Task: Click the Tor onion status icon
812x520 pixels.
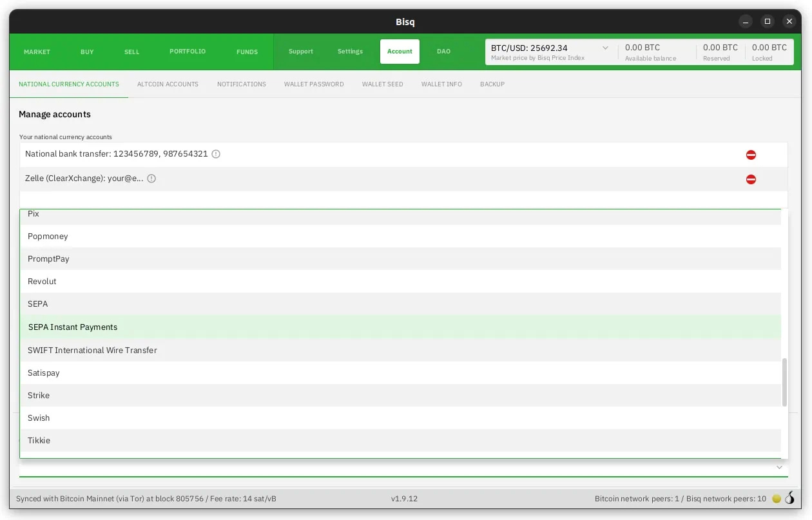Action: [789, 498]
